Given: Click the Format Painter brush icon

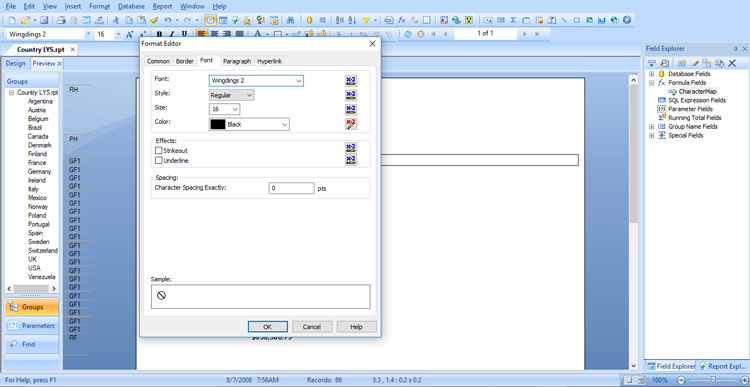Looking at the screenshot, I should click(154, 20).
